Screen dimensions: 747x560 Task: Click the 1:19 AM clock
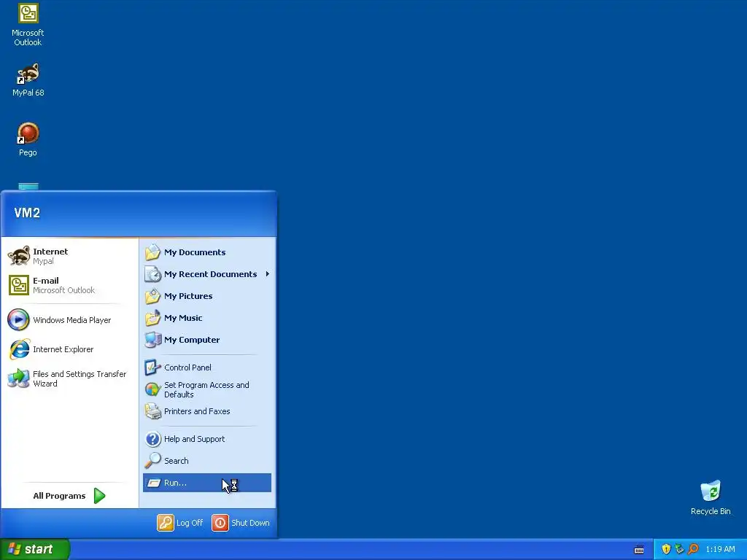(720, 550)
